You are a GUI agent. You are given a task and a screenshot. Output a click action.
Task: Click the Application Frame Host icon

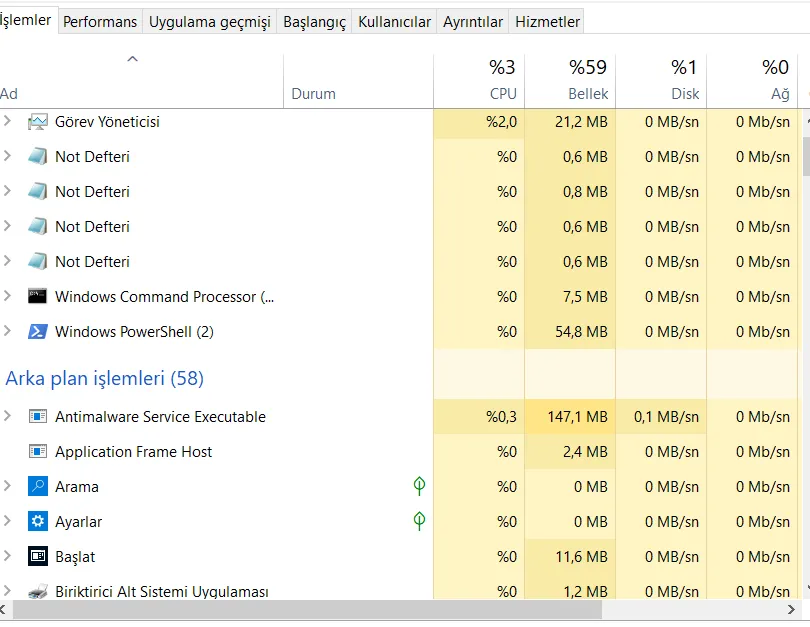(x=38, y=451)
